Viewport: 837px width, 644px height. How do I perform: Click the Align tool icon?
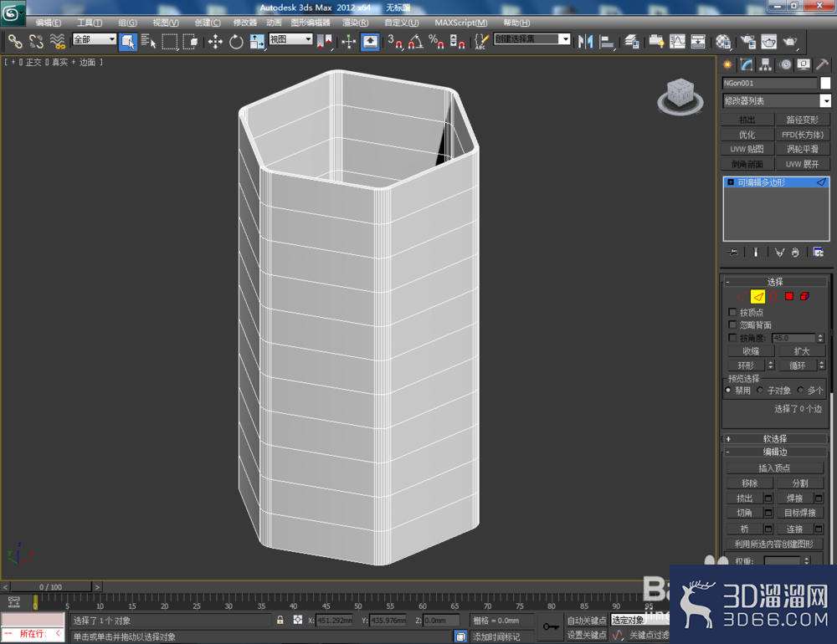(606, 42)
